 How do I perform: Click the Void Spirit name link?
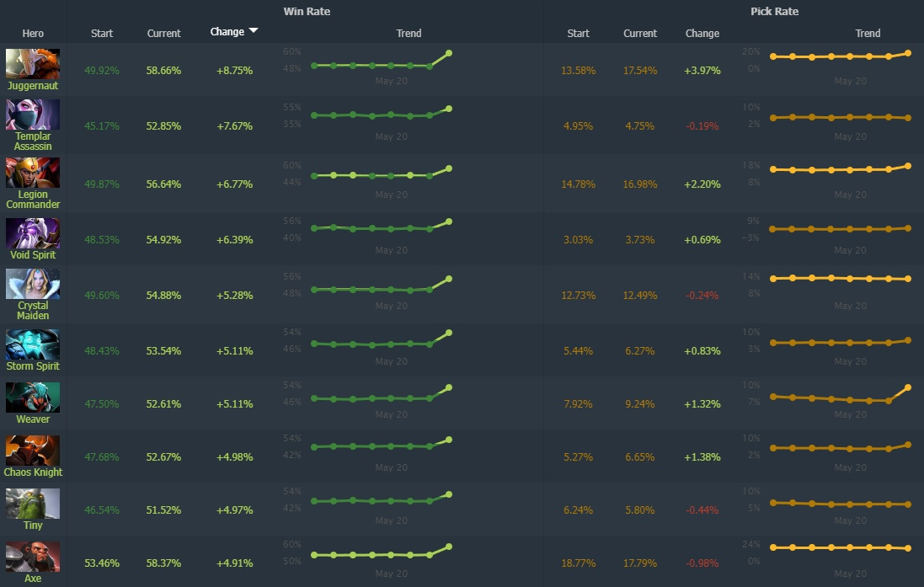pyautogui.click(x=32, y=254)
